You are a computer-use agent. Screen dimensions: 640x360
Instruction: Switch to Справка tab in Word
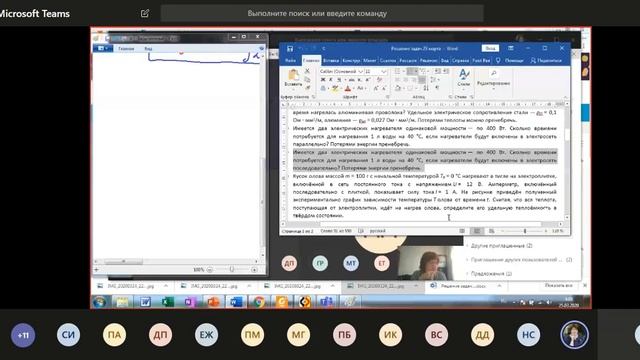click(460, 60)
